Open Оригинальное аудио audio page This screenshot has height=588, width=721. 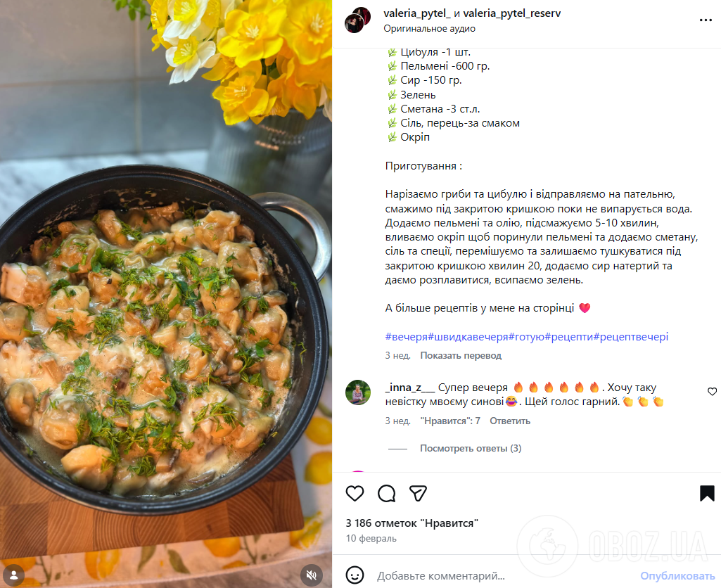click(430, 29)
